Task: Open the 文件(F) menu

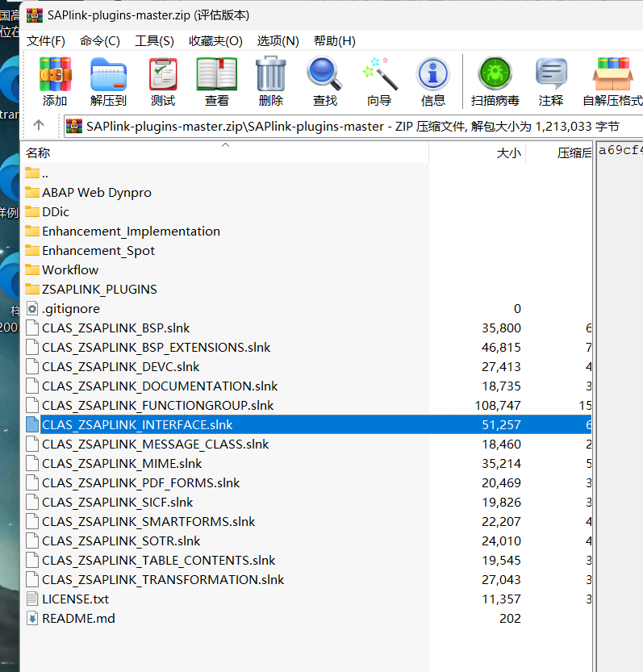Action: coord(46,41)
